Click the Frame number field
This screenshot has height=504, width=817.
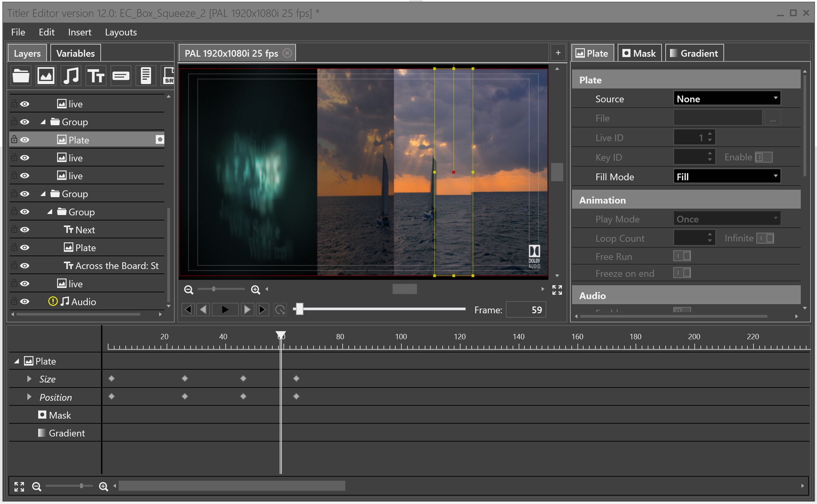coord(526,310)
